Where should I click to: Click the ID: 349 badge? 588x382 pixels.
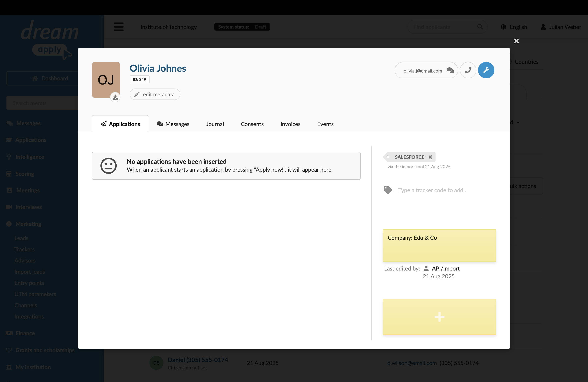[x=140, y=80]
